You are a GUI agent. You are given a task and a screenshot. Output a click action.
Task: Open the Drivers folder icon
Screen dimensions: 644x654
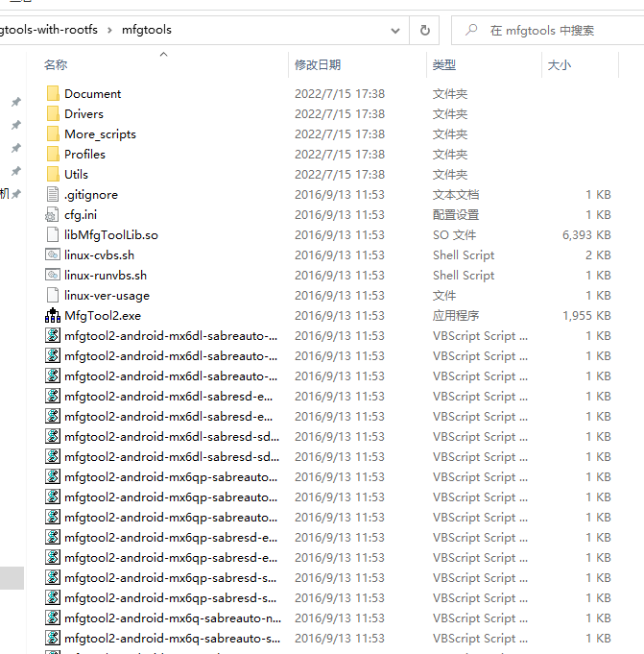pyautogui.click(x=53, y=113)
